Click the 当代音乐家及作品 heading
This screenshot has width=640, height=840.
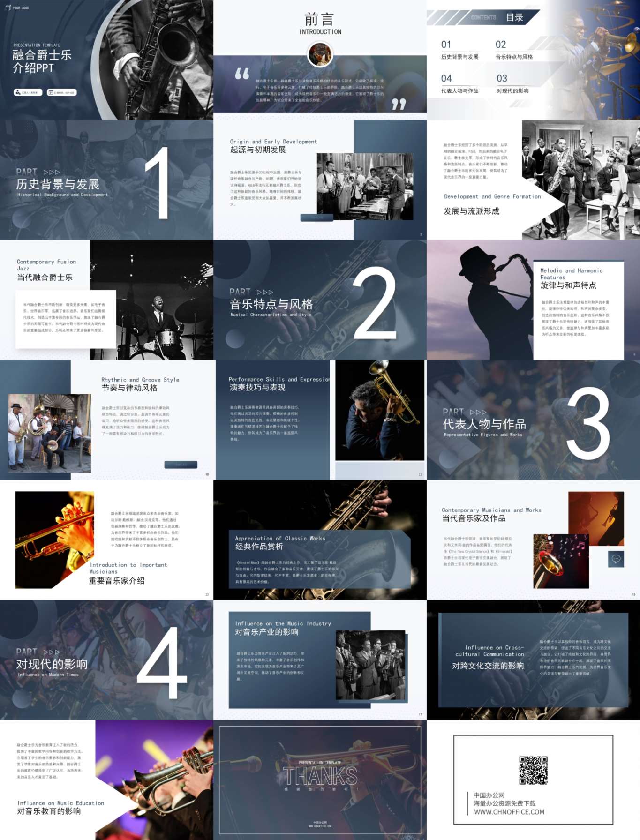coord(474,518)
